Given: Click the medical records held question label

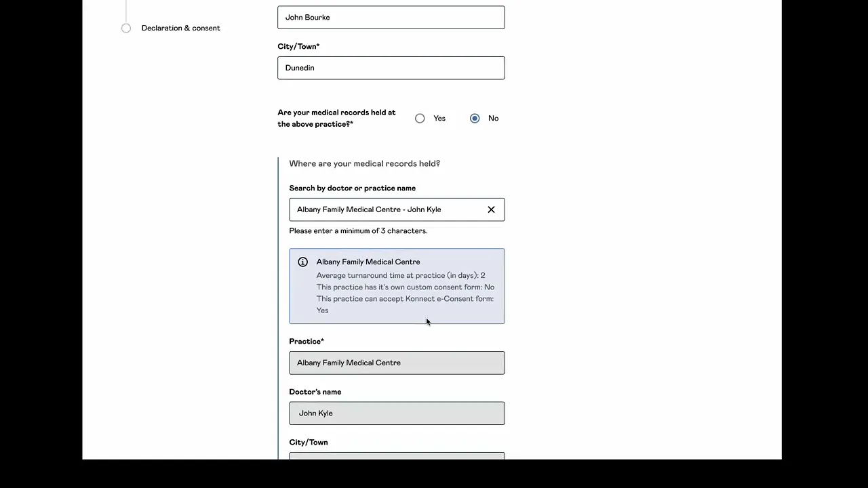Looking at the screenshot, I should pyautogui.click(x=336, y=118).
